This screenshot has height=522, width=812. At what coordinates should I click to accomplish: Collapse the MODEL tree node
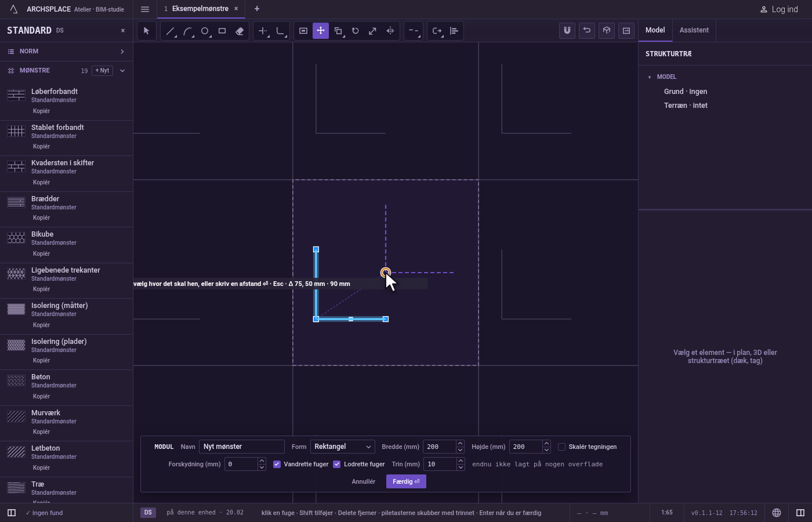650,77
